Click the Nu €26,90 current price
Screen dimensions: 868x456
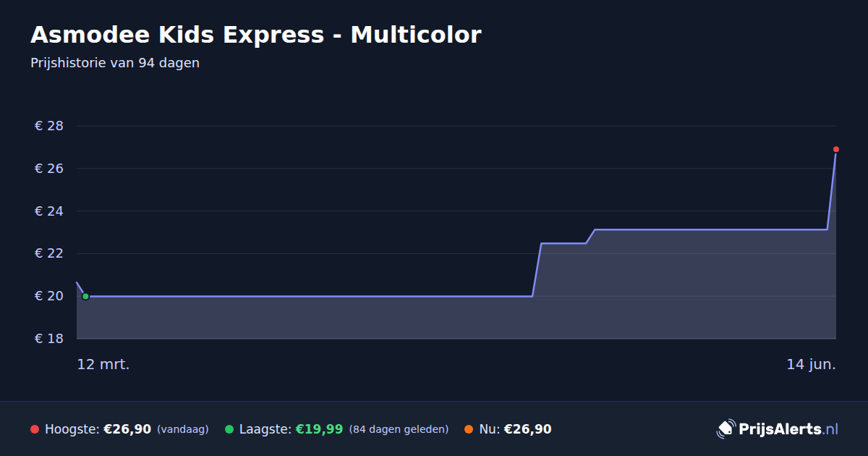point(527,429)
